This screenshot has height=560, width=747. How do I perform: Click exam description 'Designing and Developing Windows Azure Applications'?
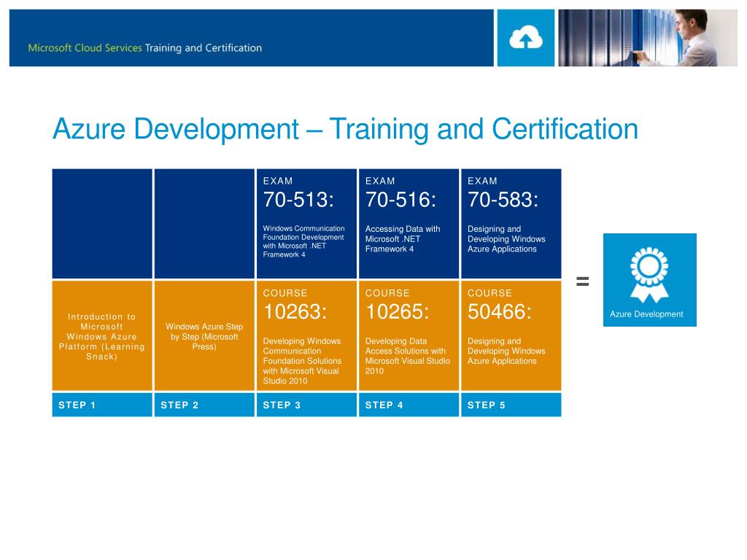(x=506, y=239)
